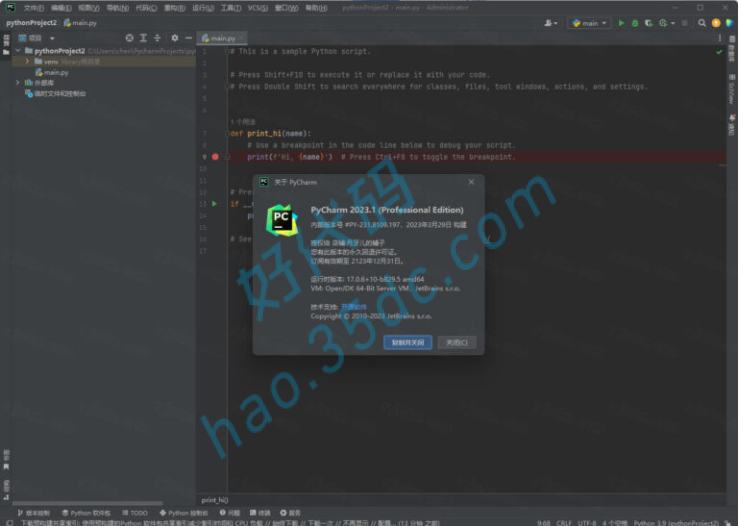Select opened file target icon in Project panel
The width and height of the screenshot is (741, 526).
tap(129, 38)
